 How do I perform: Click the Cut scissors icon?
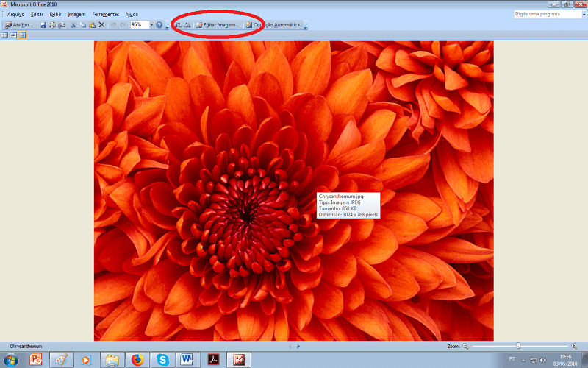(x=73, y=25)
